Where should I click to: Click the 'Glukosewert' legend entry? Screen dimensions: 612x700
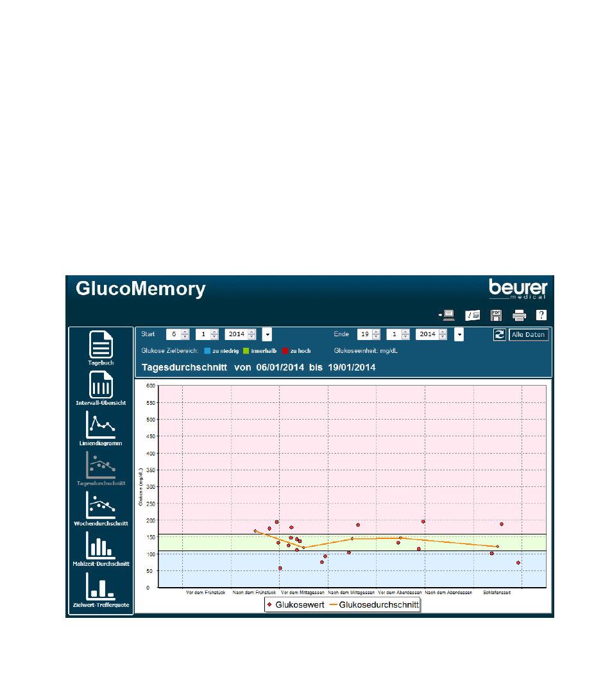pyautogui.click(x=296, y=605)
